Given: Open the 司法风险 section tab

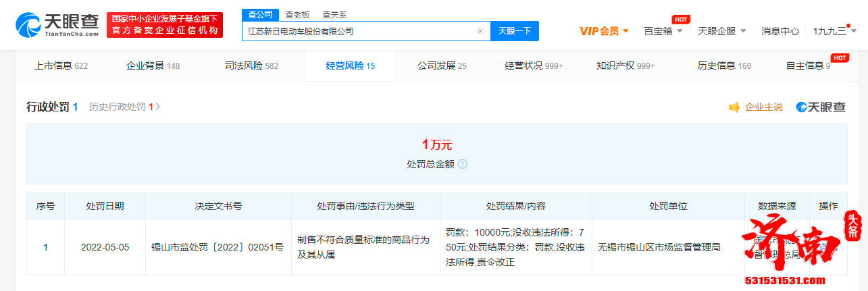Looking at the screenshot, I should 251,66.
